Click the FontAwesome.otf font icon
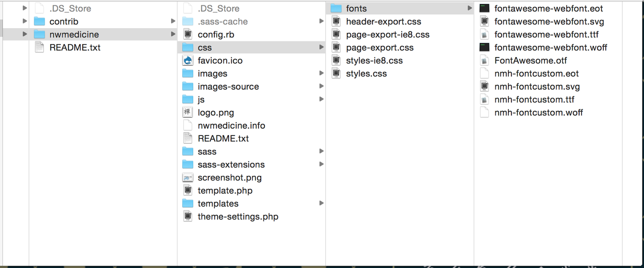The height and width of the screenshot is (268, 644). pos(485,61)
